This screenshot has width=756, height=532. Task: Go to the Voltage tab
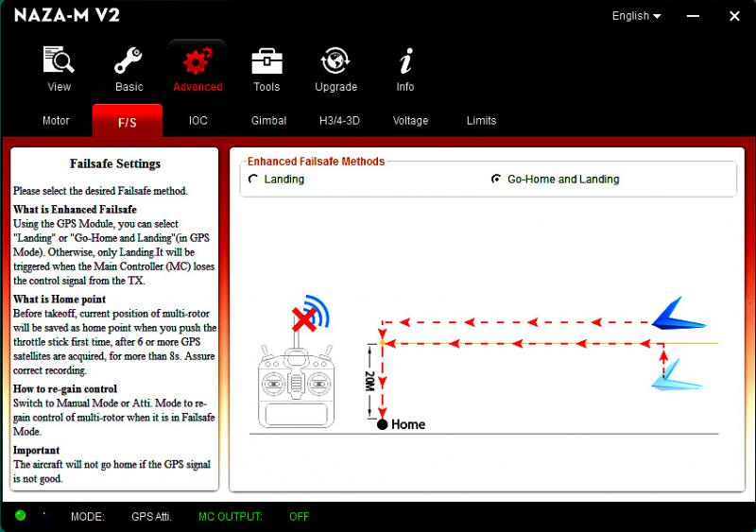tap(410, 121)
